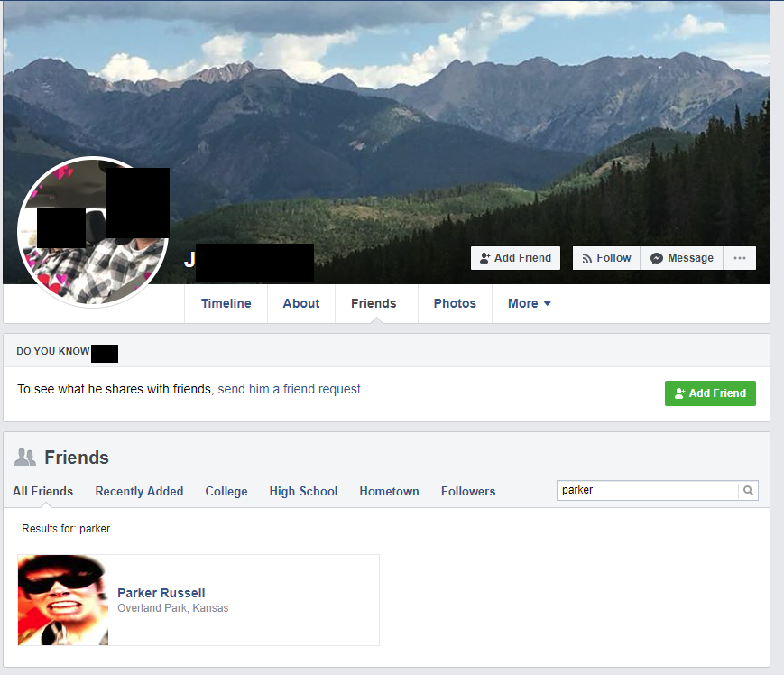Click the send him a friend request link
784x675 pixels.
pyautogui.click(x=291, y=389)
